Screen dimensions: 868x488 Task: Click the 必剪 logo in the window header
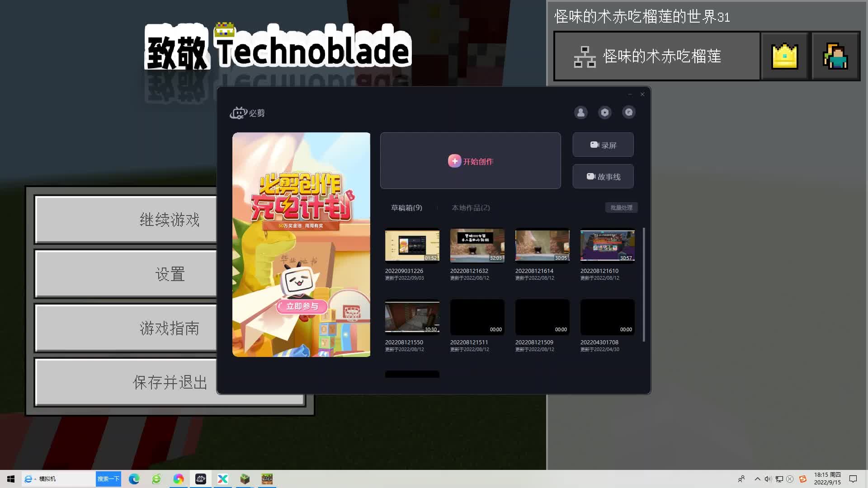tap(247, 113)
